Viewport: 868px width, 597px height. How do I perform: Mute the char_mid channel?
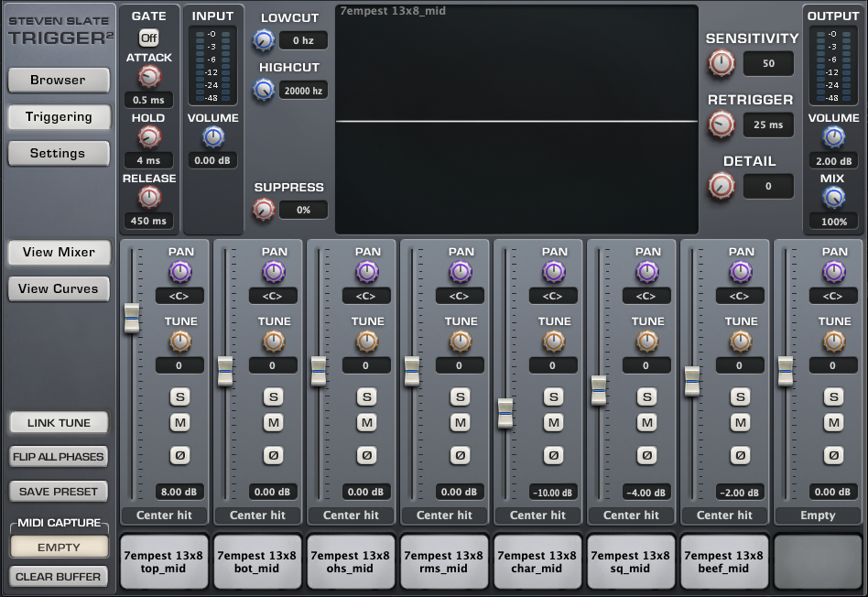coord(554,423)
